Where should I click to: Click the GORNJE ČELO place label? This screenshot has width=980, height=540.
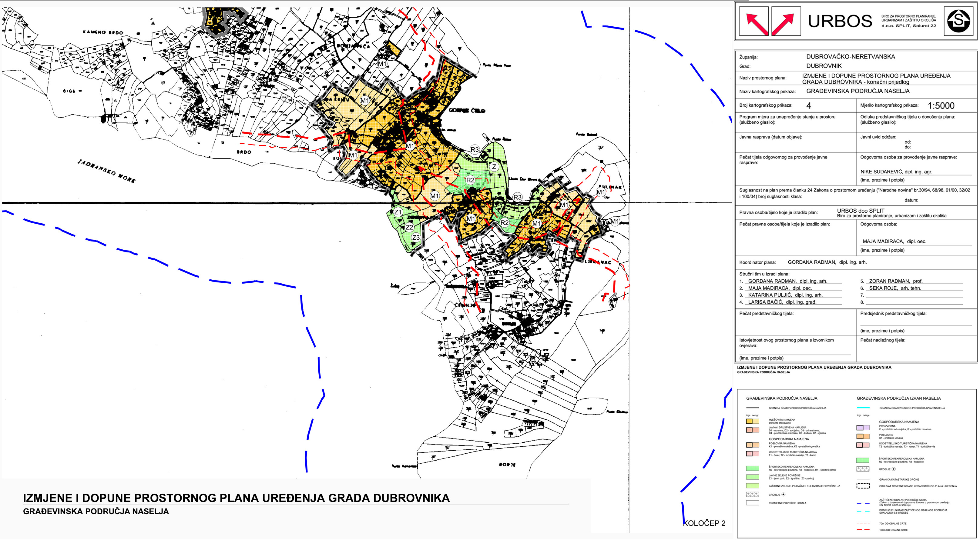pos(467,111)
